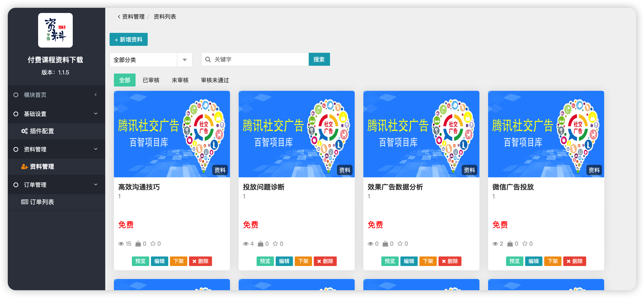Click the user-plus icon beside 资料管理
The height and width of the screenshot is (298, 644).
(24, 167)
